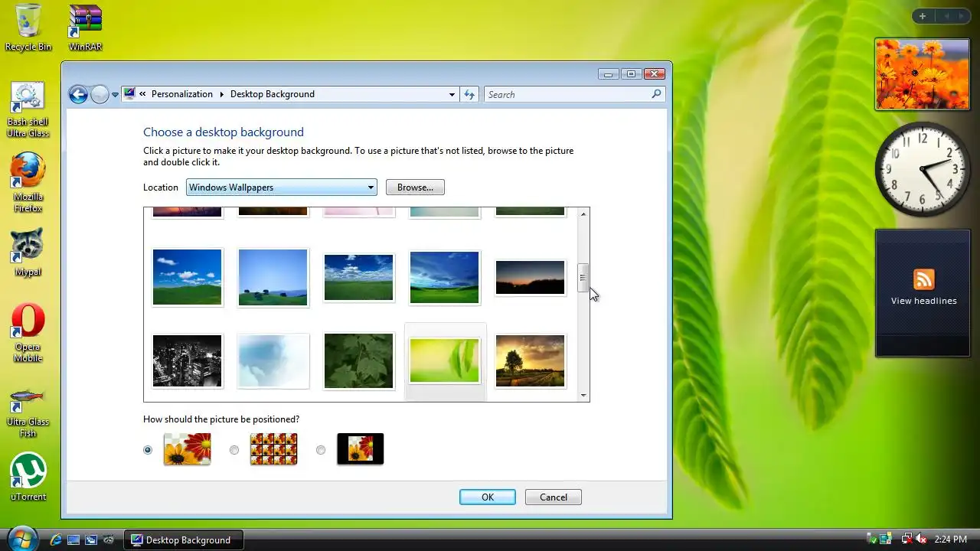The image size is (980, 551).
Task: Click the analog clock gadget
Action: [923, 169]
